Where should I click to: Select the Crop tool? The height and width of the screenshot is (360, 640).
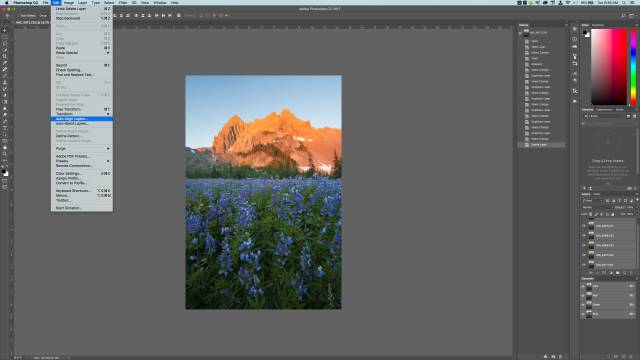4,56
